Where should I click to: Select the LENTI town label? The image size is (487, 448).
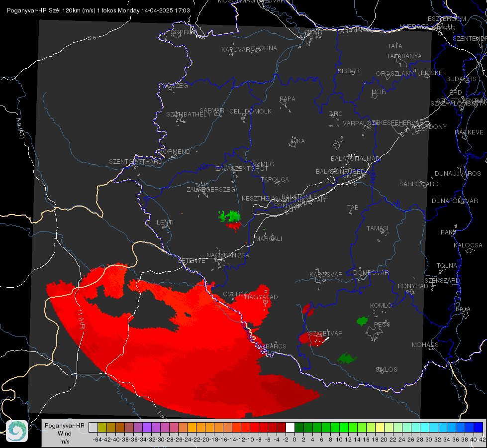coord(165,223)
